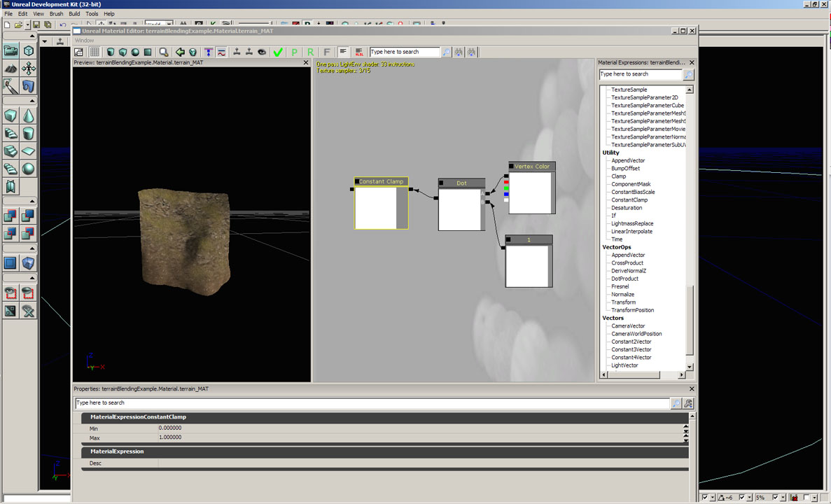Open the Brush menu
831x504 pixels.
56,14
